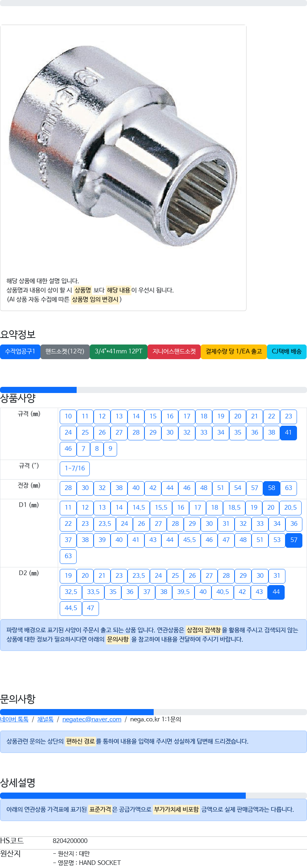This screenshot has width=307, height=868.
Task: Click the cyan CJ택배 배송 tag
Action: tap(287, 351)
